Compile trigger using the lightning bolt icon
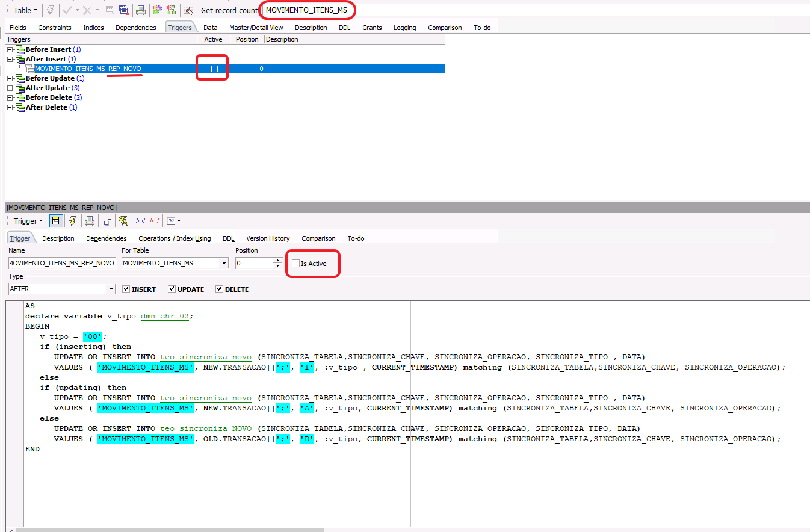The height and width of the screenshot is (532, 810). pos(73,221)
